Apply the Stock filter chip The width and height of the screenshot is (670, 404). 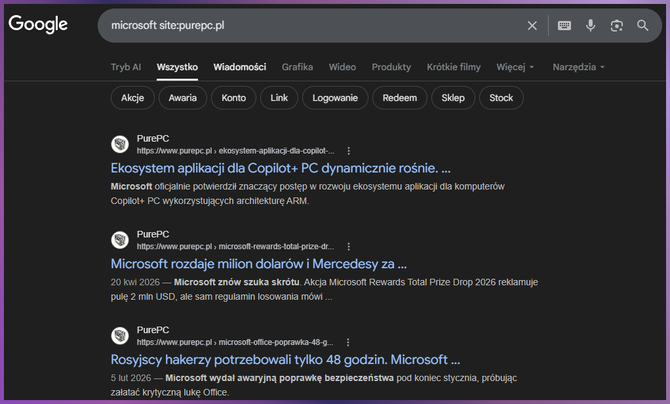pos(501,98)
